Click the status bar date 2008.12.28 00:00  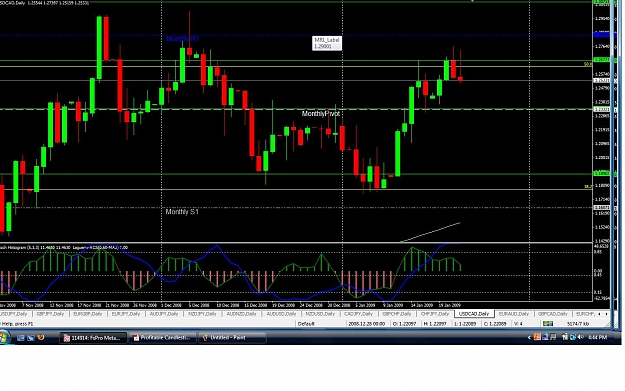point(367,324)
